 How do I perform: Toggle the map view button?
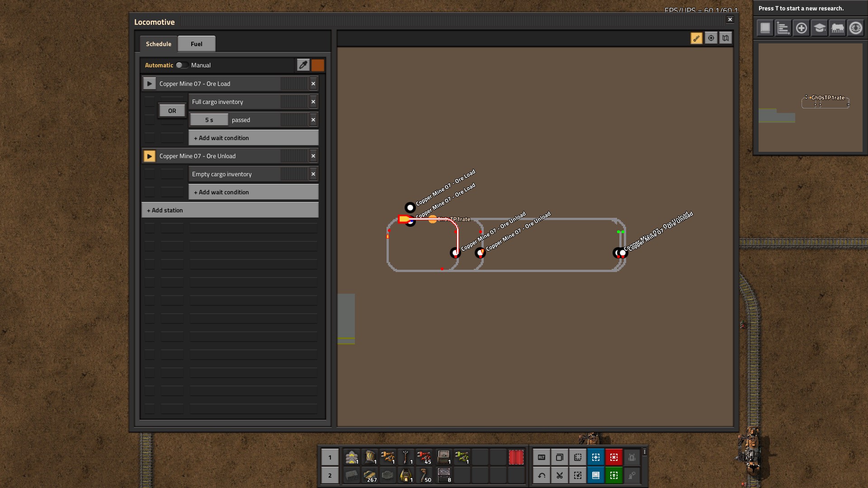coord(726,38)
